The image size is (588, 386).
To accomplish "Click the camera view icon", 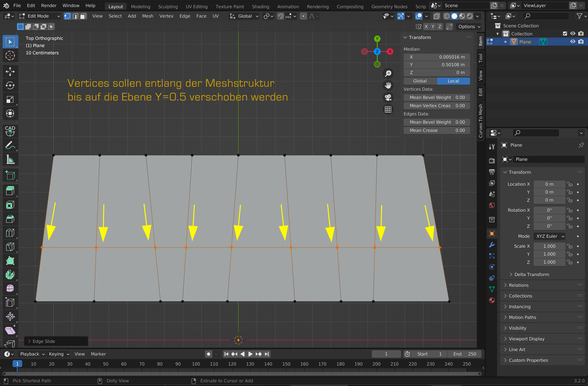I will [388, 97].
